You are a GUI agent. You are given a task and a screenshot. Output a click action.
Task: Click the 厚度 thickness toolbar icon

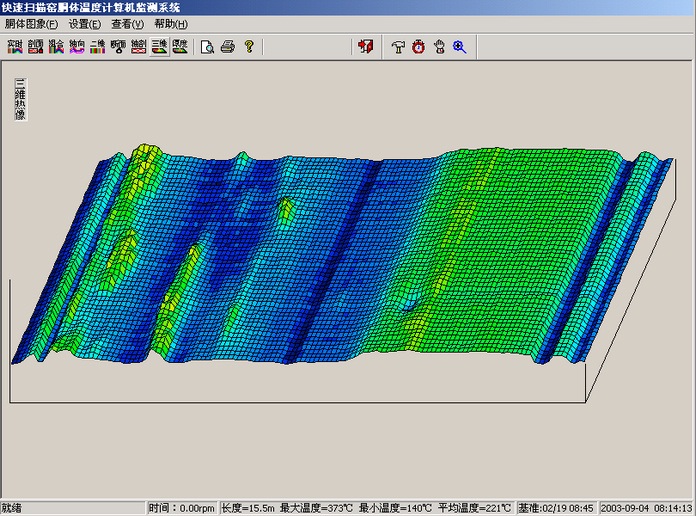point(179,46)
